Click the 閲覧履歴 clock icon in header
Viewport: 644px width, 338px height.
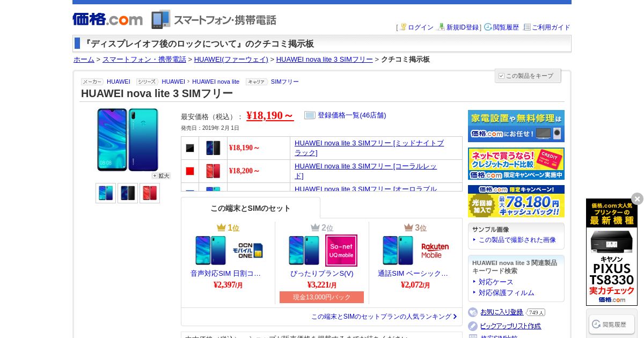[x=488, y=27]
